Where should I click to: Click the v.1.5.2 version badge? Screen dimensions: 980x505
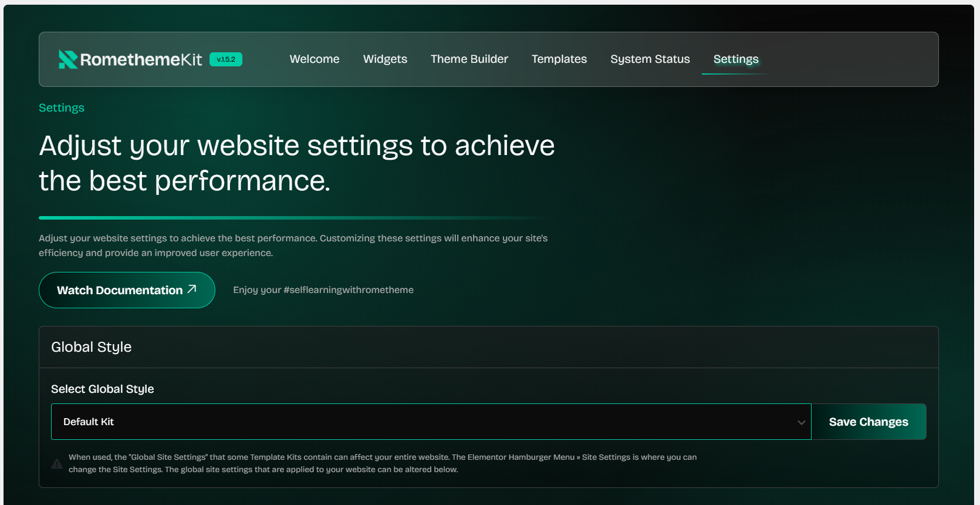click(226, 59)
